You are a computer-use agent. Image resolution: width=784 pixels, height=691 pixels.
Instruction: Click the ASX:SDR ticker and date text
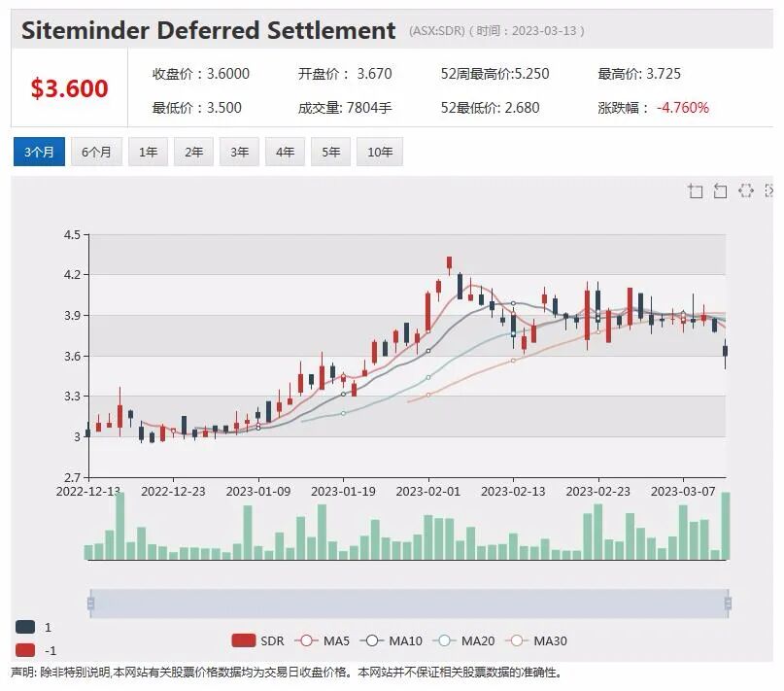tap(496, 31)
